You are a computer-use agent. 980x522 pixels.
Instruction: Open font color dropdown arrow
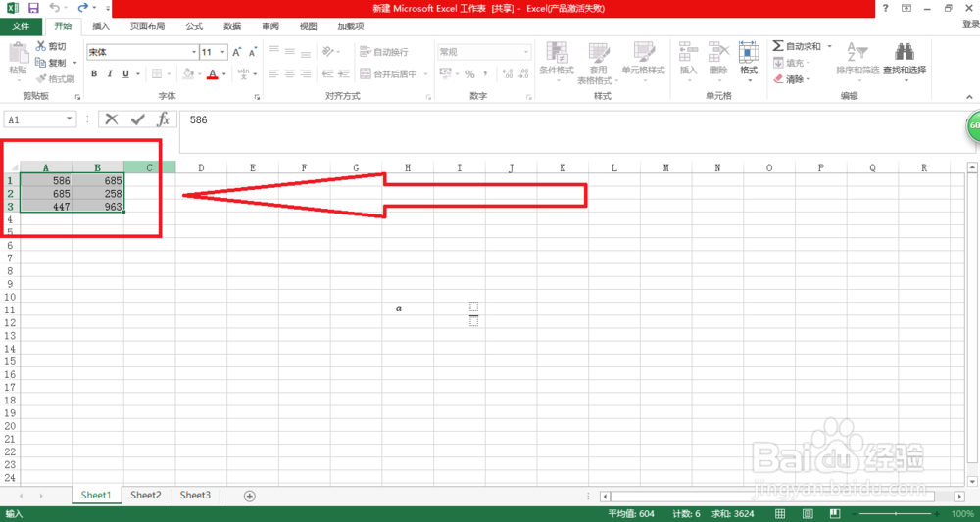(224, 74)
